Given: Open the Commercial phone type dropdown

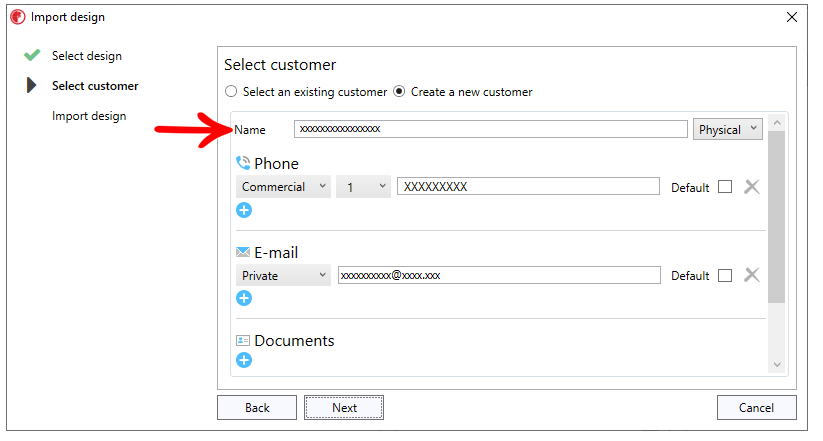Looking at the screenshot, I should [283, 186].
